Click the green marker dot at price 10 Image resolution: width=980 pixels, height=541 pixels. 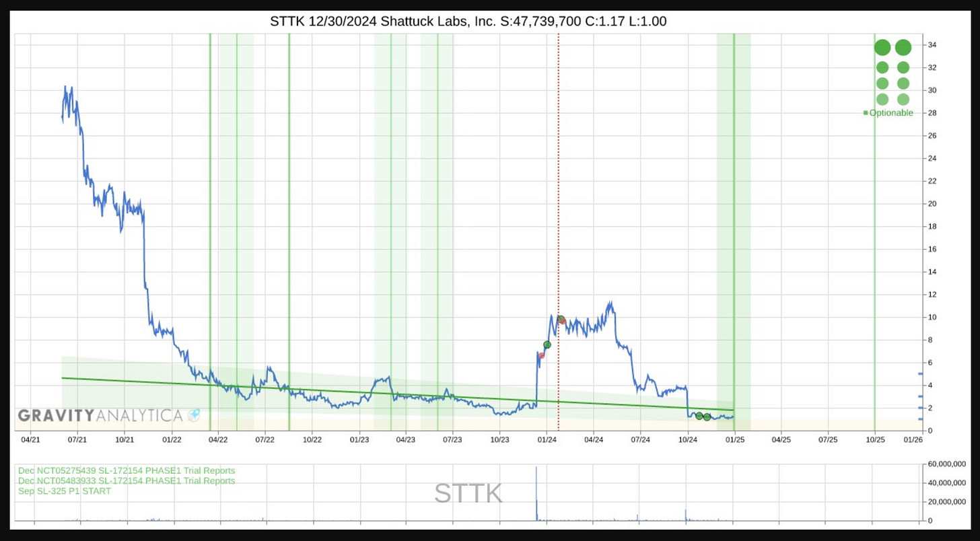click(560, 319)
